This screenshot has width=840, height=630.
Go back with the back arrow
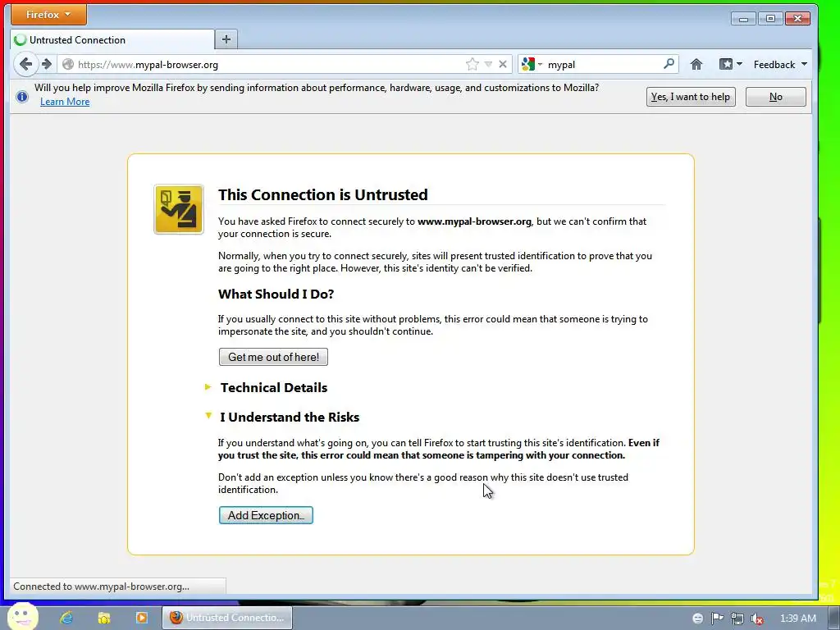pyautogui.click(x=25, y=64)
